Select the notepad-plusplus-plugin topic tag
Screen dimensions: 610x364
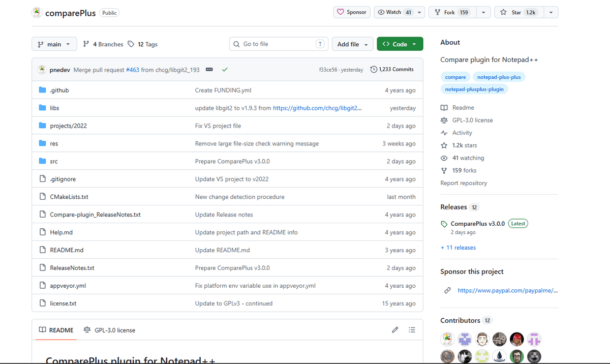tap(474, 89)
